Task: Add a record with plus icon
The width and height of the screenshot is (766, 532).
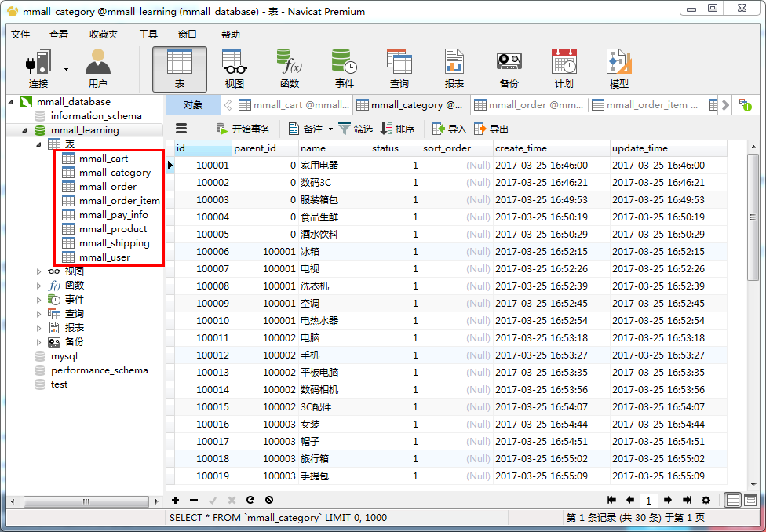Action: tap(176, 500)
